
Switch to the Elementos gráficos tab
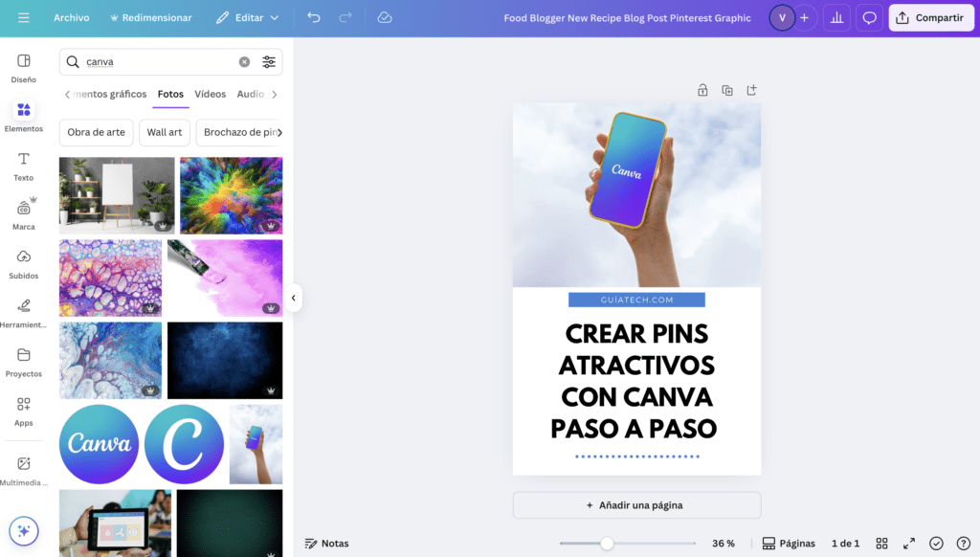coord(110,95)
